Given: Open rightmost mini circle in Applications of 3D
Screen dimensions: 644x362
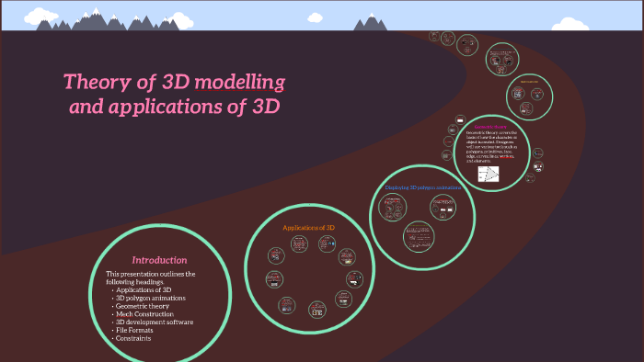Looking at the screenshot, I should coord(354,279).
